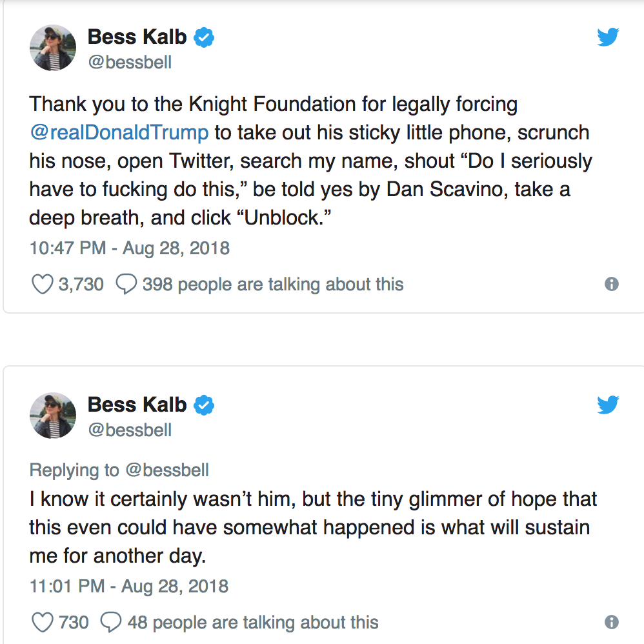644x644 pixels.
Task: Click the reply bubble icon on second tweet
Action: (x=112, y=622)
